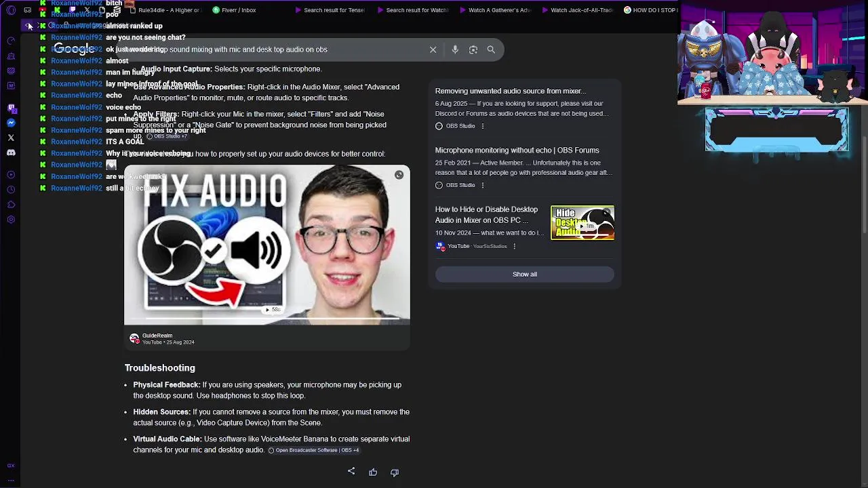Screen dimensions: 868x488
Task: Open the Settings gear in the sidebar
Action: pos(11,220)
